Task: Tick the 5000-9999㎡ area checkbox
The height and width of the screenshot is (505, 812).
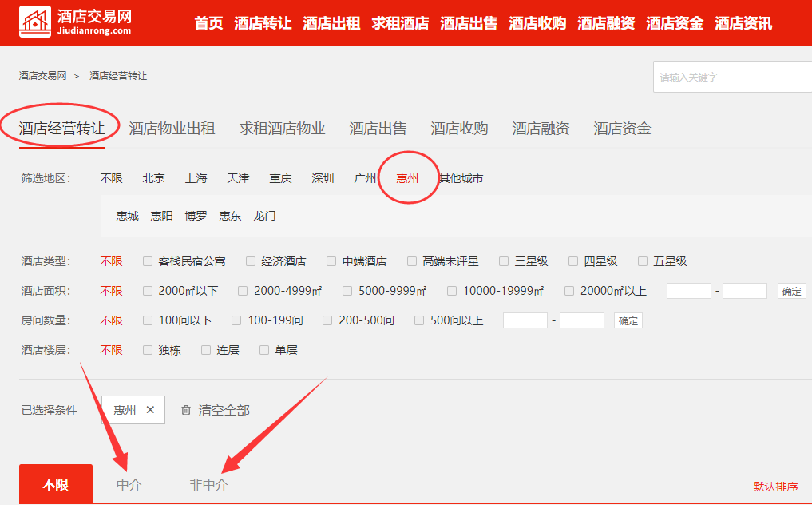Action: point(347,291)
